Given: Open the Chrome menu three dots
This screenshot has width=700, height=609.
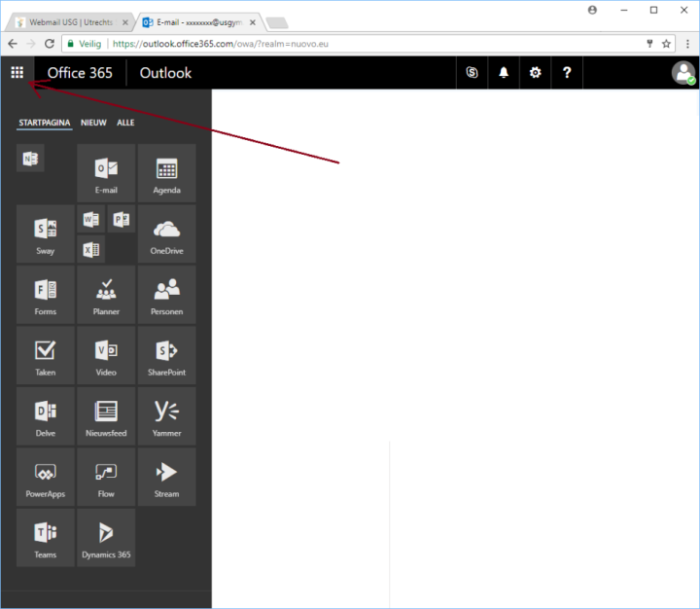Looking at the screenshot, I should (687, 44).
